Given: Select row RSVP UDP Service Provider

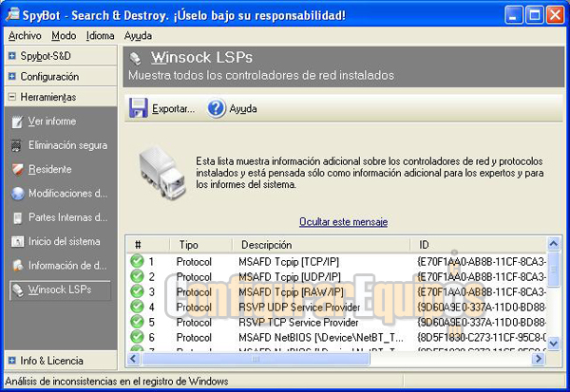Looking at the screenshot, I should click(x=336, y=307).
